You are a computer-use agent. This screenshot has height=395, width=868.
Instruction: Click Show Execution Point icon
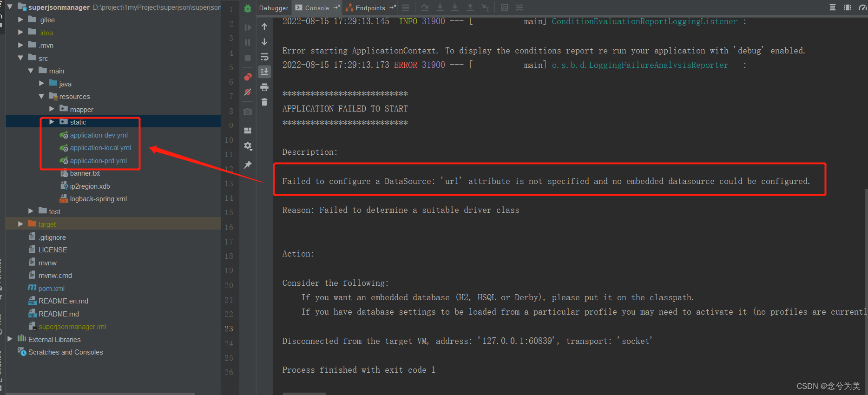coord(406,7)
